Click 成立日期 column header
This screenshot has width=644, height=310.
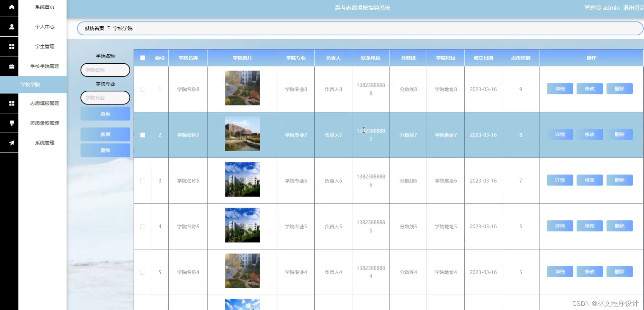tap(483, 58)
